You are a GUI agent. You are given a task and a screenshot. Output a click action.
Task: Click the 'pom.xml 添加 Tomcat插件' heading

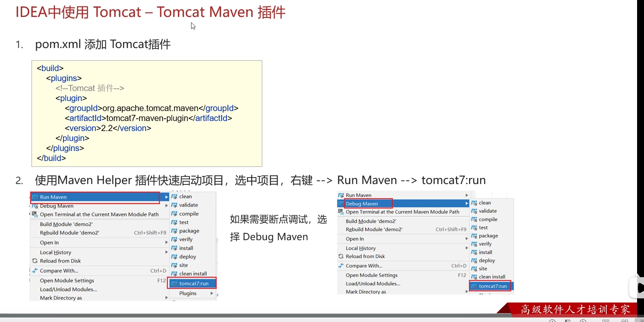103,45
